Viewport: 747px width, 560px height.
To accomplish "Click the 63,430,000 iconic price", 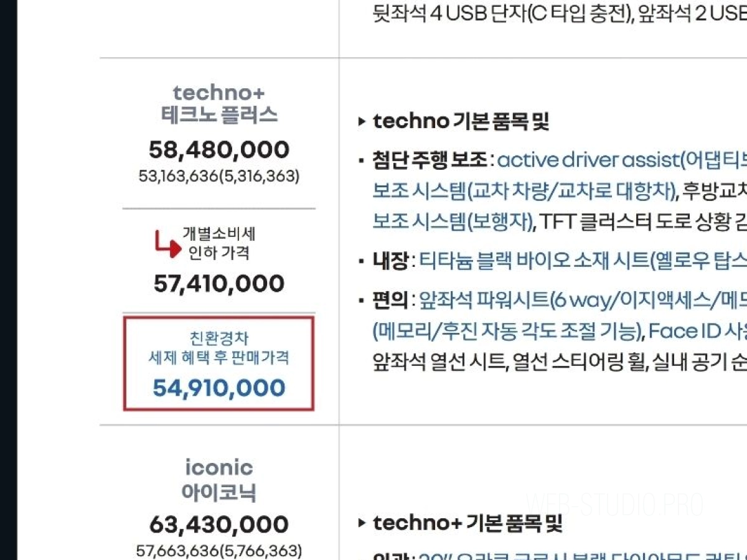I will (218, 525).
